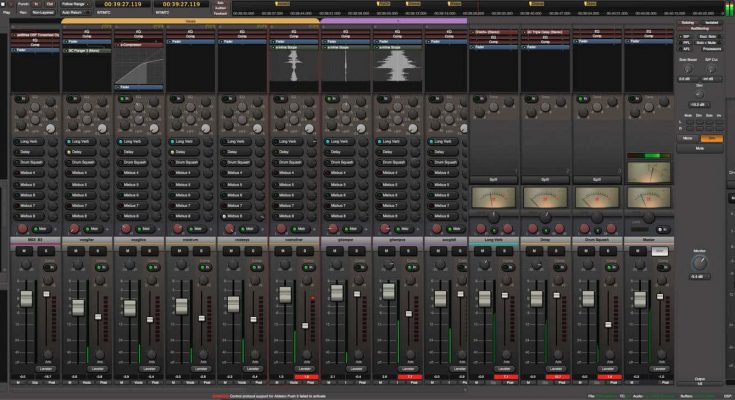
Task: Mute the Delay bus strip
Action: tap(535, 251)
